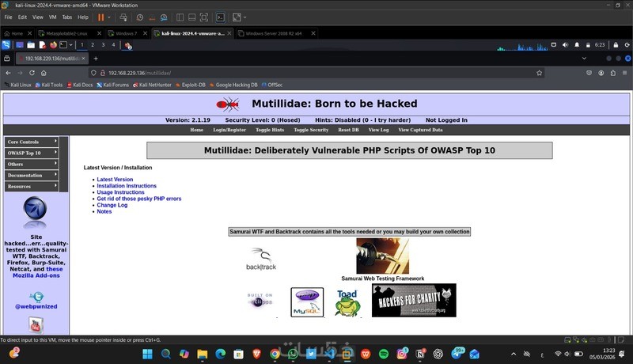The image size is (633, 364).
Task: Switch to Kali workspace 2
Action: 93,45
